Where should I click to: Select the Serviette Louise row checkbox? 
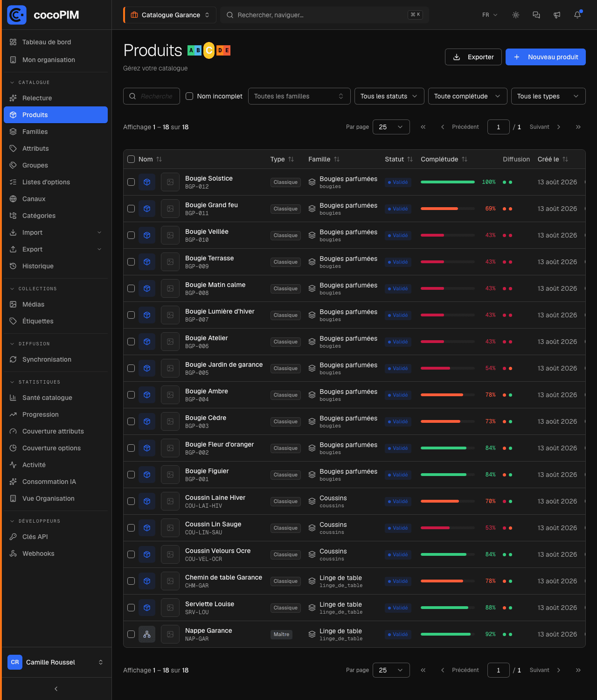131,608
